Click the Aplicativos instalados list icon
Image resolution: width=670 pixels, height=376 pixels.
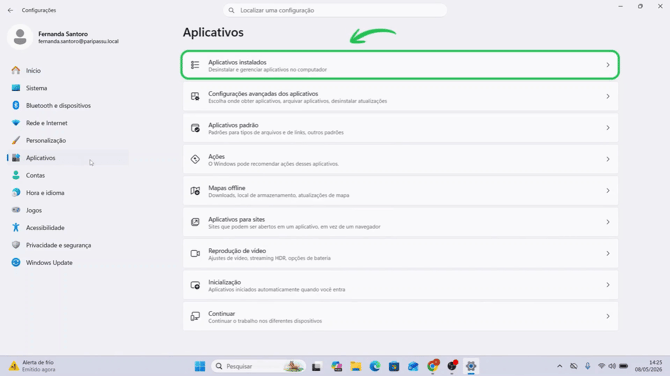click(x=195, y=65)
